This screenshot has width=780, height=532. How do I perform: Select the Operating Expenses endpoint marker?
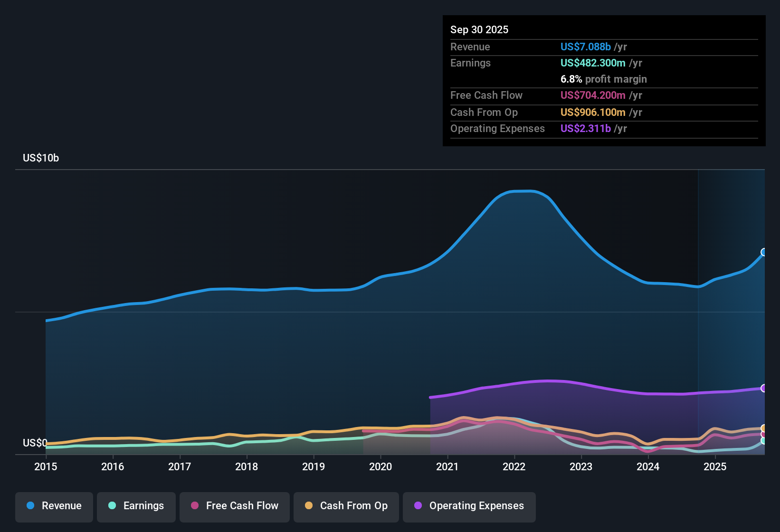click(x=764, y=388)
